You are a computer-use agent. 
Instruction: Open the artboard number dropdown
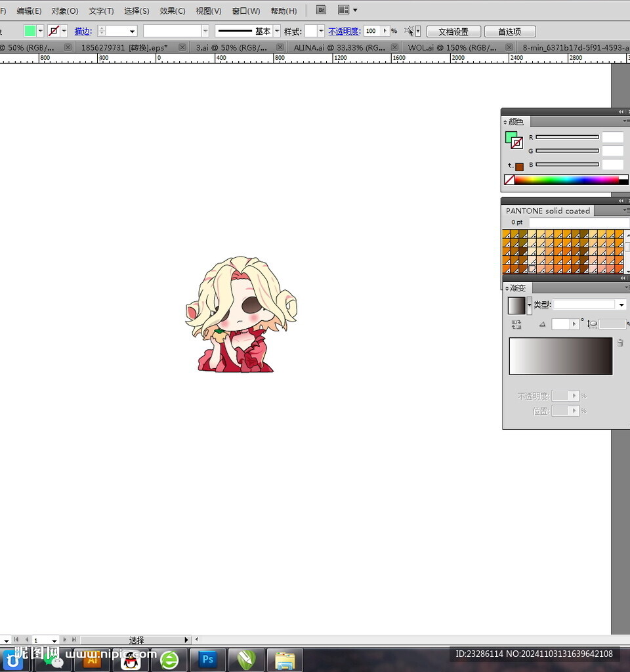tap(54, 640)
